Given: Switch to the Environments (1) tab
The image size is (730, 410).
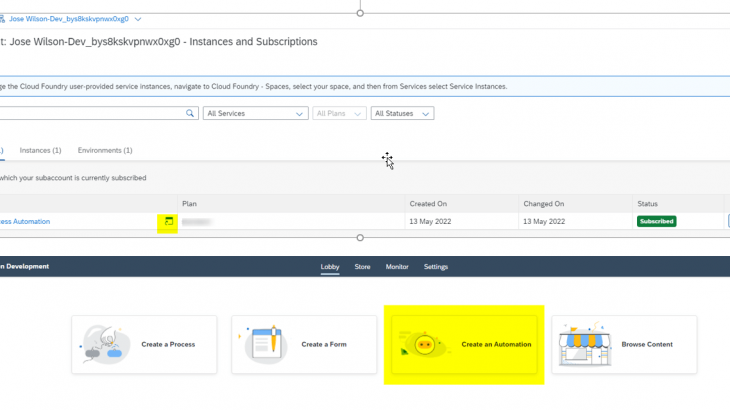Looking at the screenshot, I should click(105, 150).
